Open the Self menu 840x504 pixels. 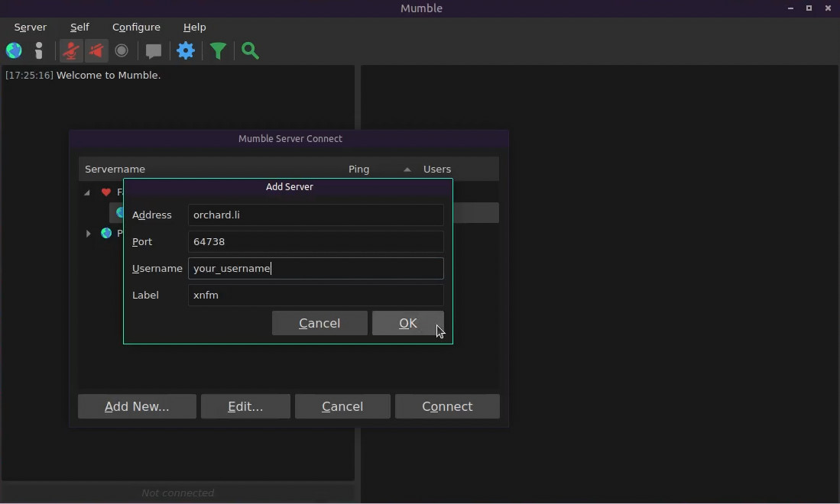79,27
